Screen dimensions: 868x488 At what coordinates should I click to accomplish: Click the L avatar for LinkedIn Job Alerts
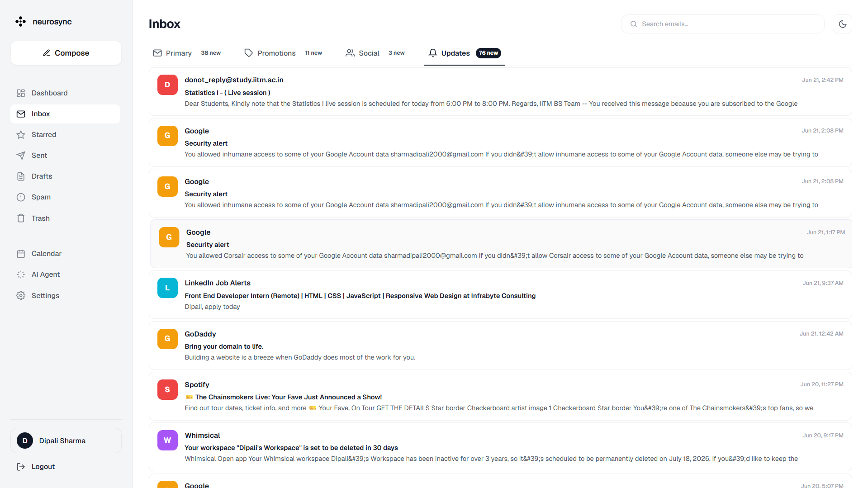(167, 288)
